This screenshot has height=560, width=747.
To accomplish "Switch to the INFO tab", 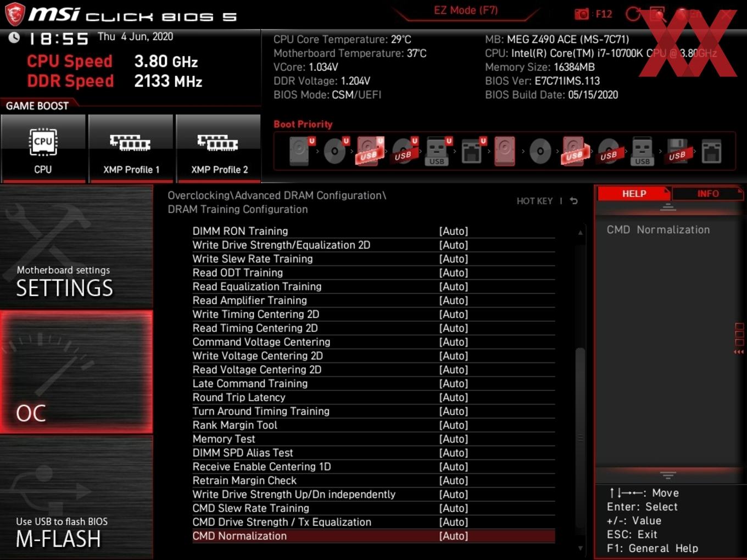I will tap(708, 194).
